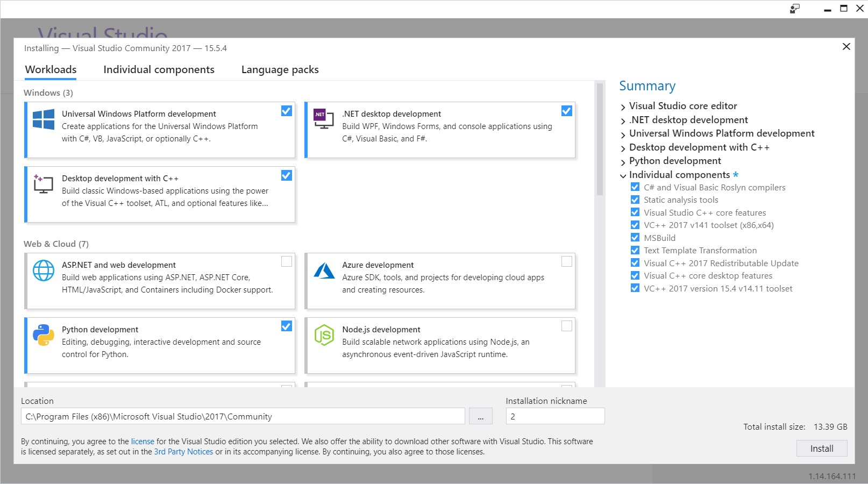Collapse Individual components summary section
This screenshot has height=484, width=868.
[623, 176]
